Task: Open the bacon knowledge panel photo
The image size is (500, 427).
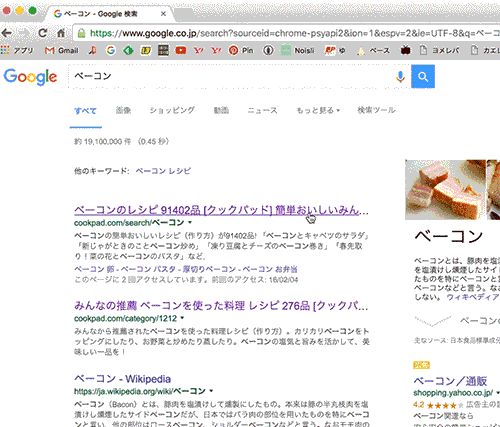Action: [x=445, y=190]
